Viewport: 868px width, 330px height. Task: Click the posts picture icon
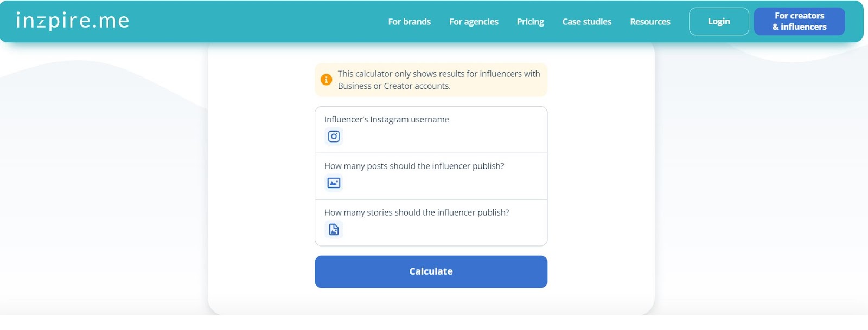click(x=334, y=183)
